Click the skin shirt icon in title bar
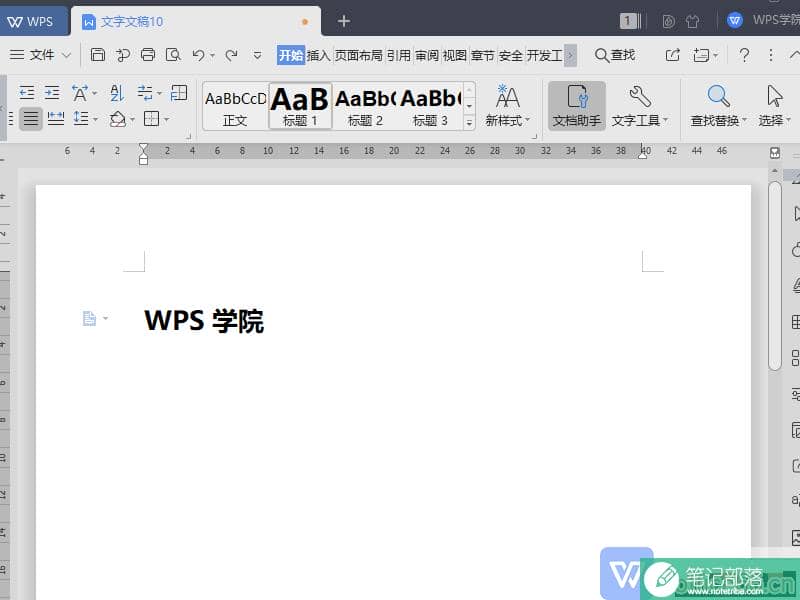This screenshot has width=800, height=600. click(692, 21)
